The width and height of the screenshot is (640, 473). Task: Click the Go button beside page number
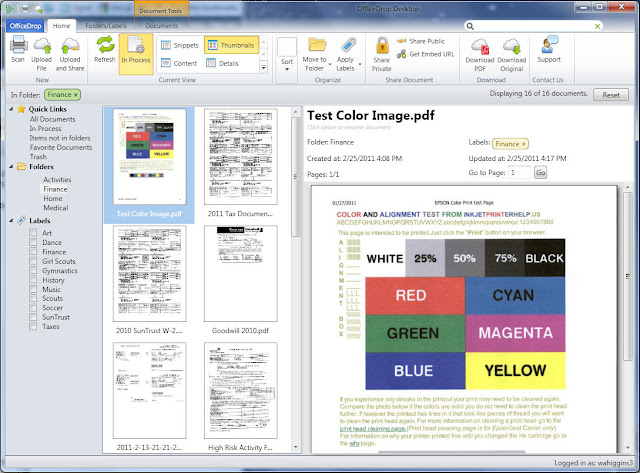(540, 173)
